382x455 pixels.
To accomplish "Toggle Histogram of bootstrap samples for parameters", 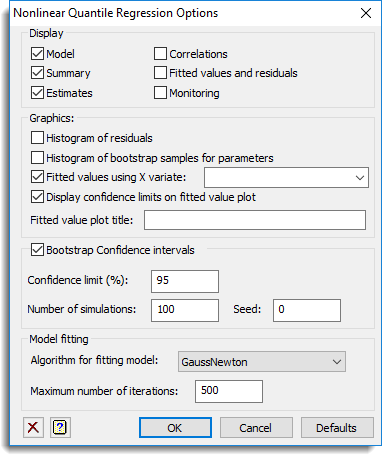I will (x=37, y=158).
